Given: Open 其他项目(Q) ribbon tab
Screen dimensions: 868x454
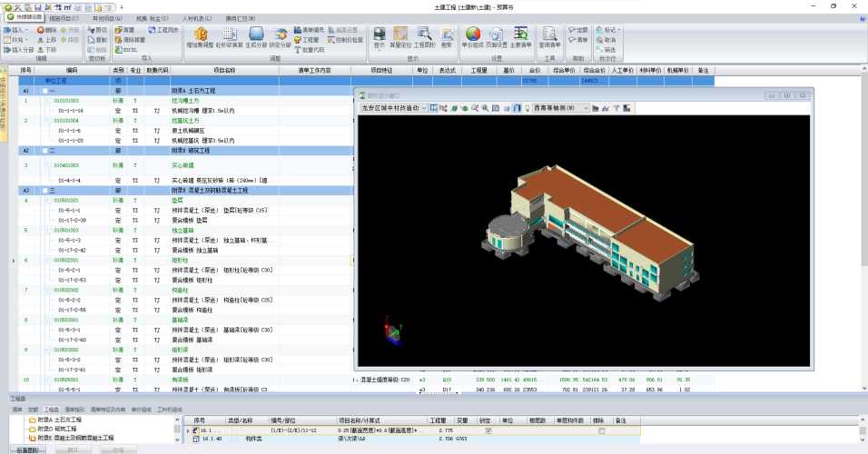Looking at the screenshot, I should [x=107, y=19].
